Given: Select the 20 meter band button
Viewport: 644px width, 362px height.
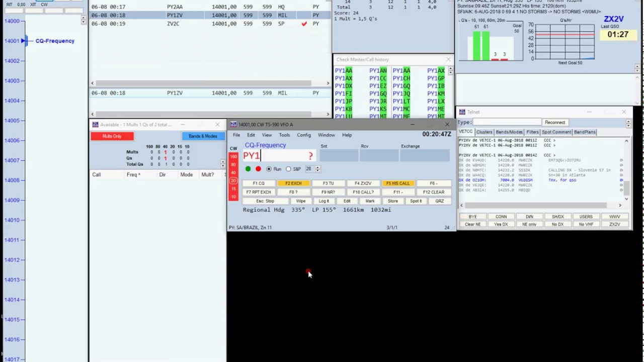Looking at the screenshot, I should (x=233, y=180).
